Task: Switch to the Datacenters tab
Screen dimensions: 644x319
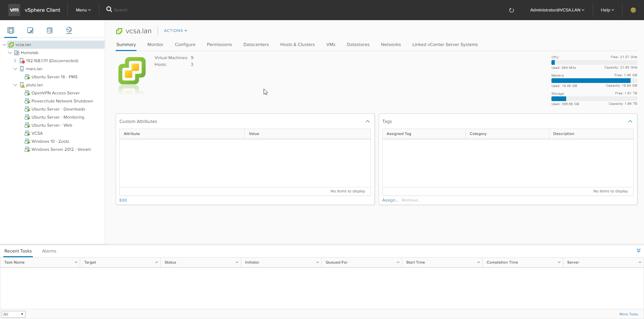Action: pos(256,45)
